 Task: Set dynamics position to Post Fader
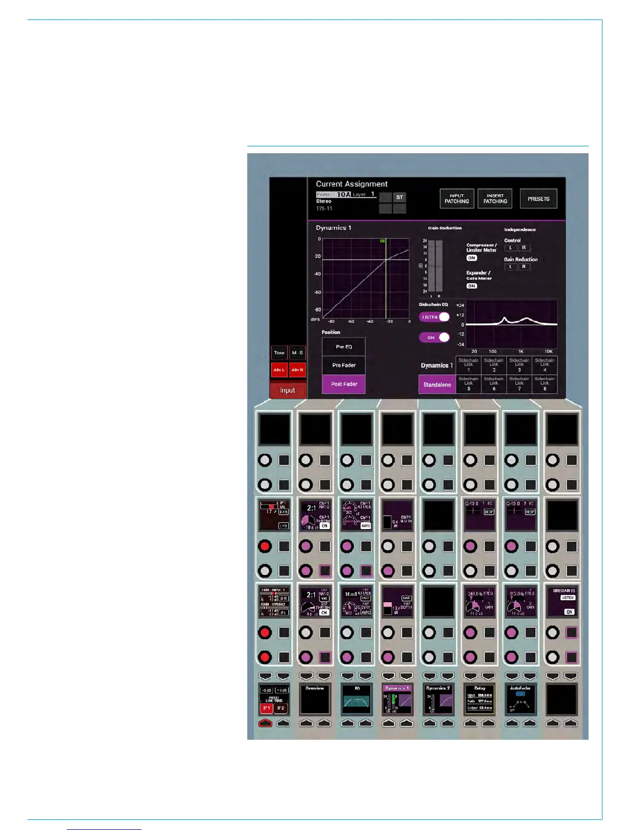pos(344,384)
